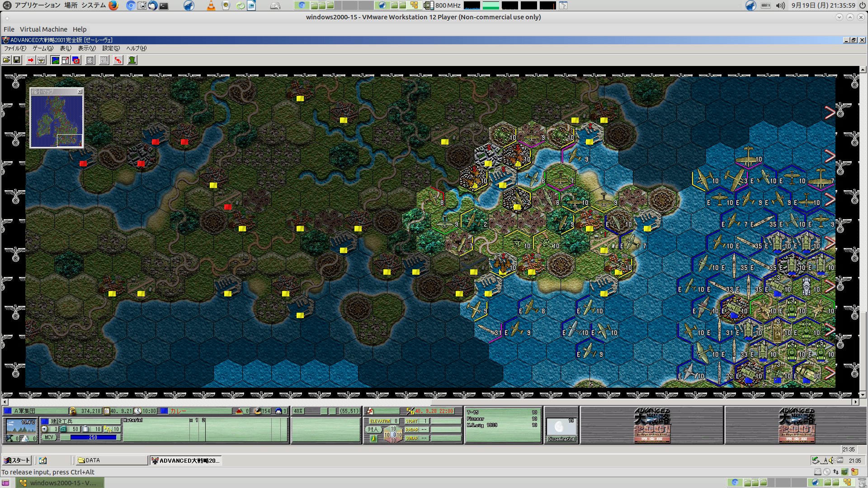868x488 pixels.
Task: Open the VMware Help menu
Action: [x=80, y=29]
